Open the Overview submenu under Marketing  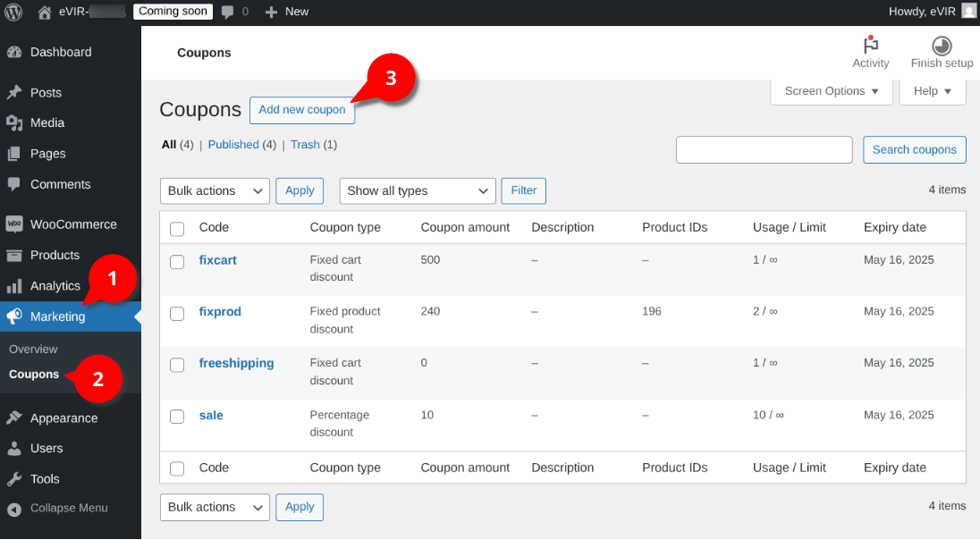(x=33, y=350)
